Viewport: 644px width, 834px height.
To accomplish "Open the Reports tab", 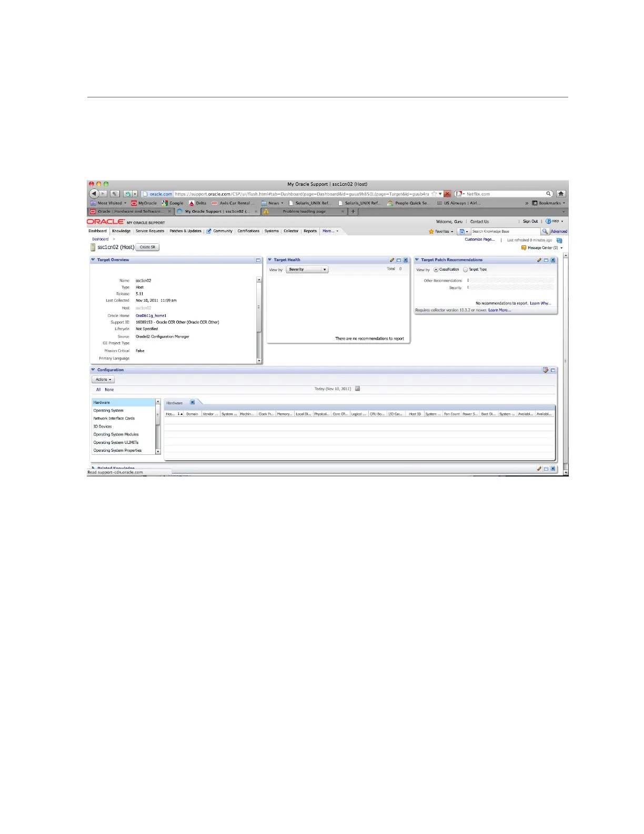I will tap(310, 231).
